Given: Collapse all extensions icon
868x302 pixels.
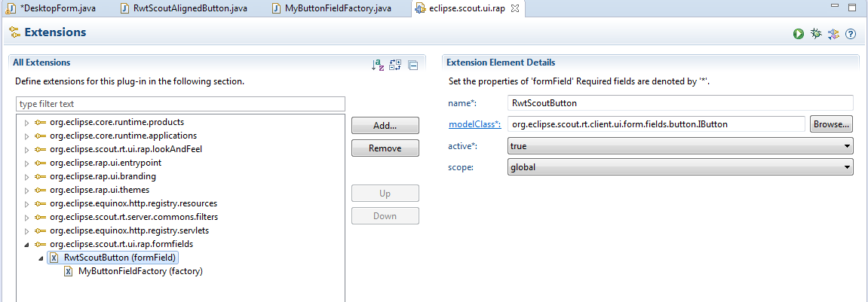Looking at the screenshot, I should (x=413, y=66).
